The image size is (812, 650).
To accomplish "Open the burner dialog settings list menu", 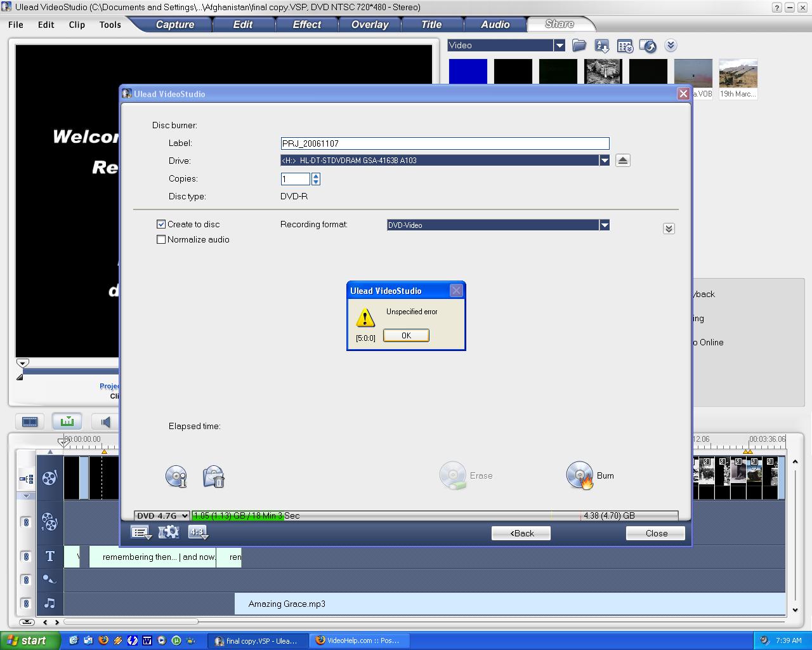I will [x=141, y=533].
